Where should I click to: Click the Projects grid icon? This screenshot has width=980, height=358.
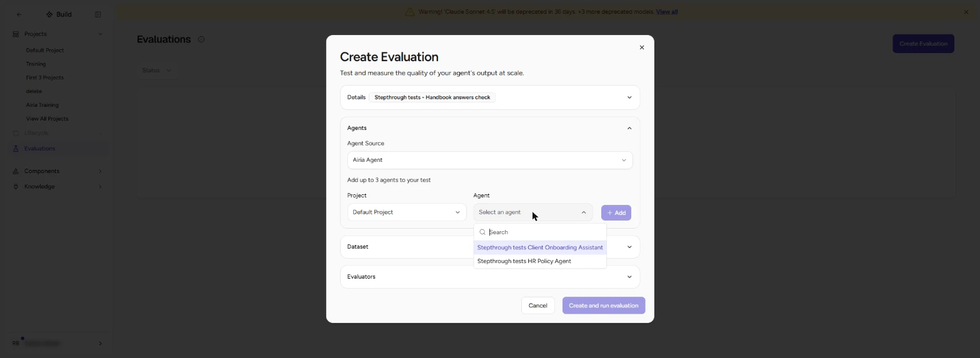tap(16, 34)
